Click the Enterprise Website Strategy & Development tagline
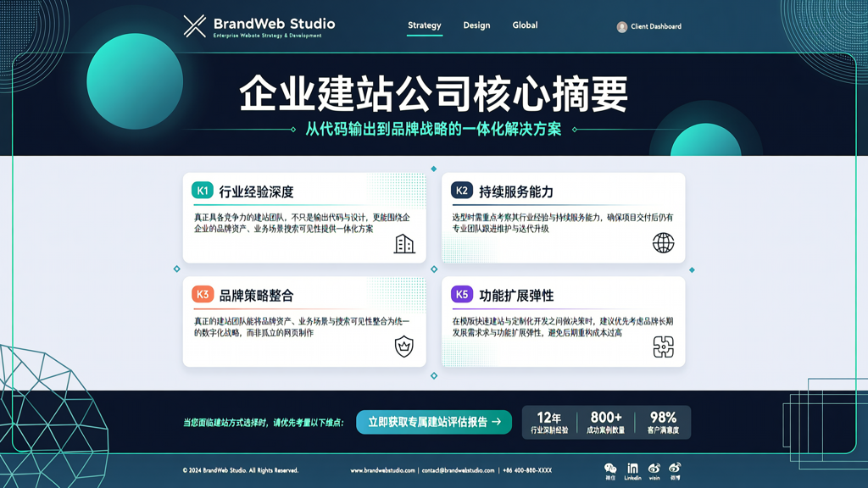 click(267, 36)
